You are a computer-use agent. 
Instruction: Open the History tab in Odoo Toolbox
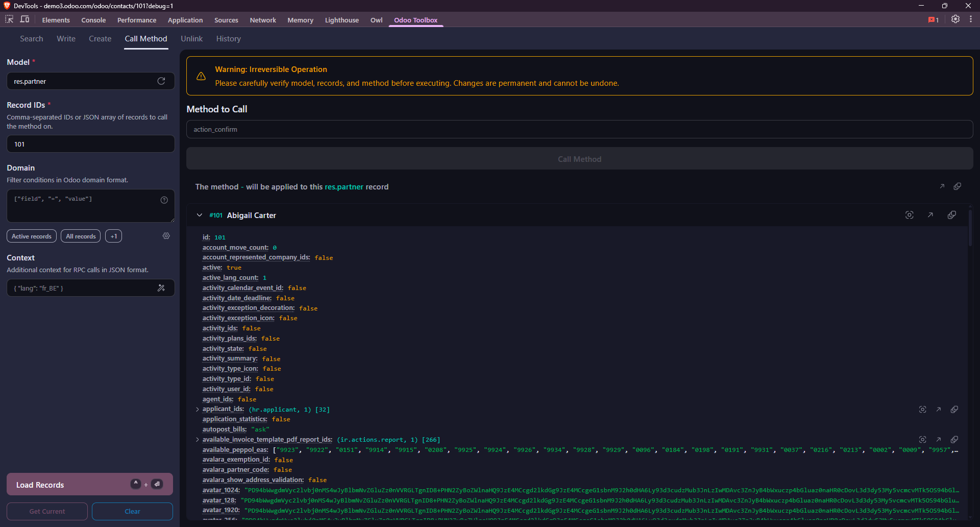[228, 38]
